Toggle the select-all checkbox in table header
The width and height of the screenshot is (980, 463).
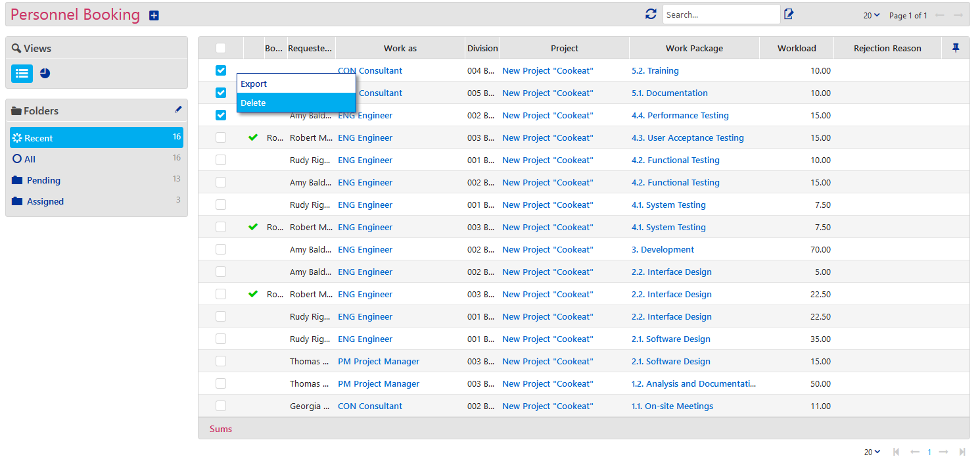click(x=221, y=48)
